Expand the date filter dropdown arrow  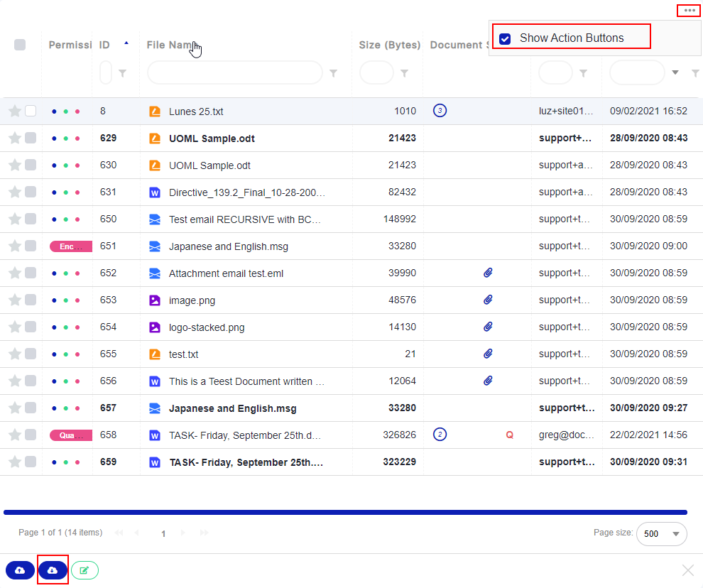pos(675,72)
